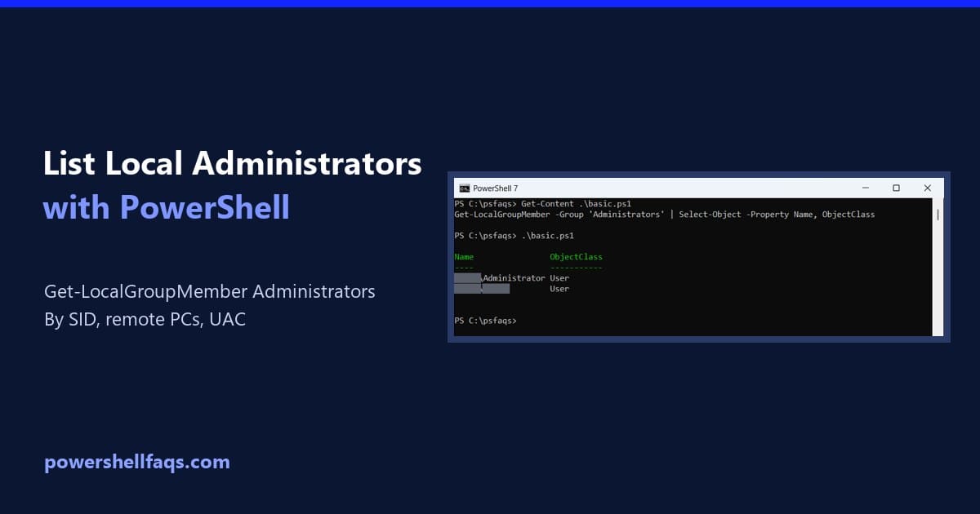Click the Administrator User output row

coord(511,278)
